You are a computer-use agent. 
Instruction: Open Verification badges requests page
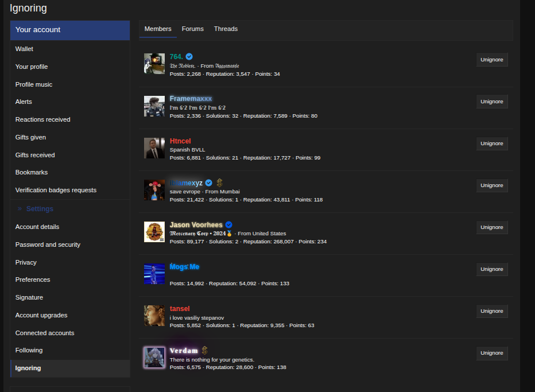[x=56, y=190]
